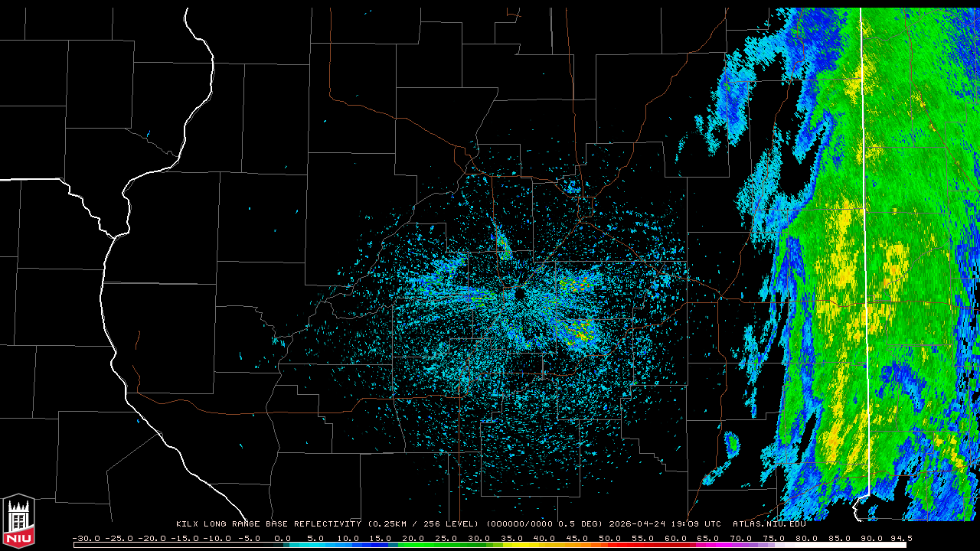Click the 20.0 value on the dBZ scale
980x551 pixels.
click(413, 538)
